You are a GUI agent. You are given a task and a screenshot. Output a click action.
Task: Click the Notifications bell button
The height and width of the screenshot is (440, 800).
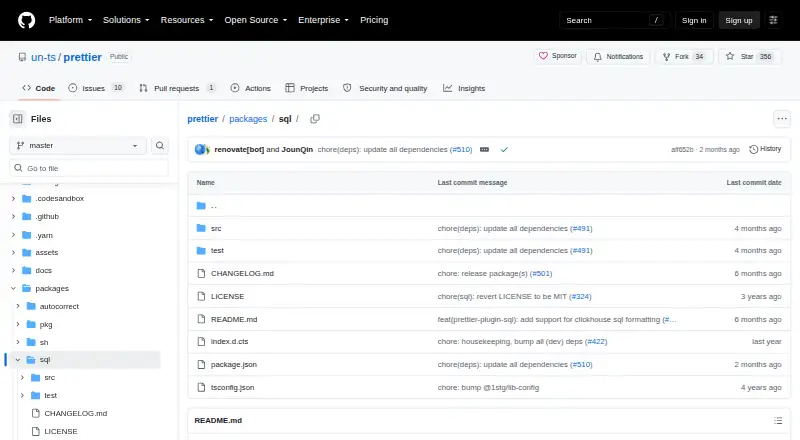pos(618,57)
